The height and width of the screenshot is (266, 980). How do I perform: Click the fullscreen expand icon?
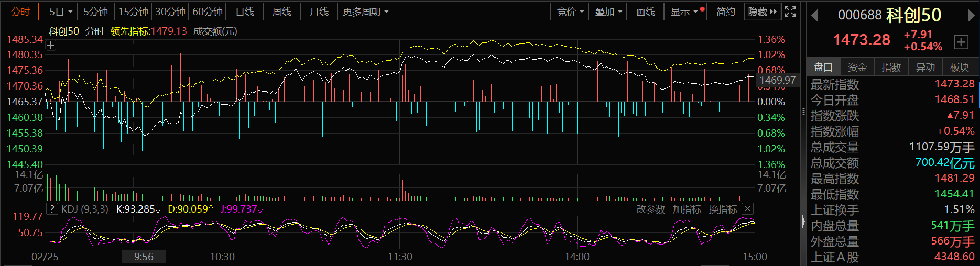(x=790, y=12)
